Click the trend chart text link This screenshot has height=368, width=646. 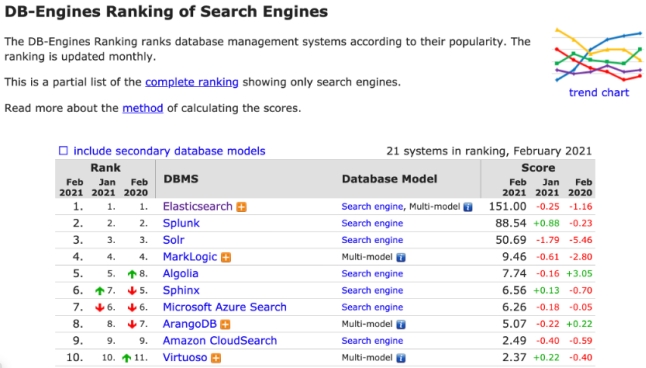(x=599, y=92)
